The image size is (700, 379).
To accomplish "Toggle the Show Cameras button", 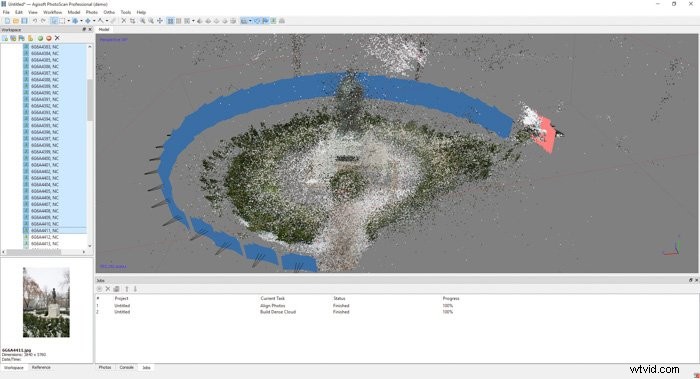I will [244, 21].
